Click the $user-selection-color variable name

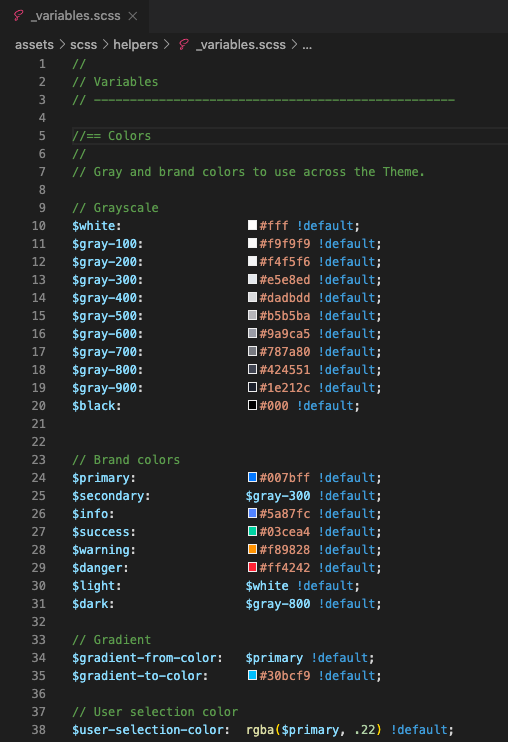click(148, 729)
